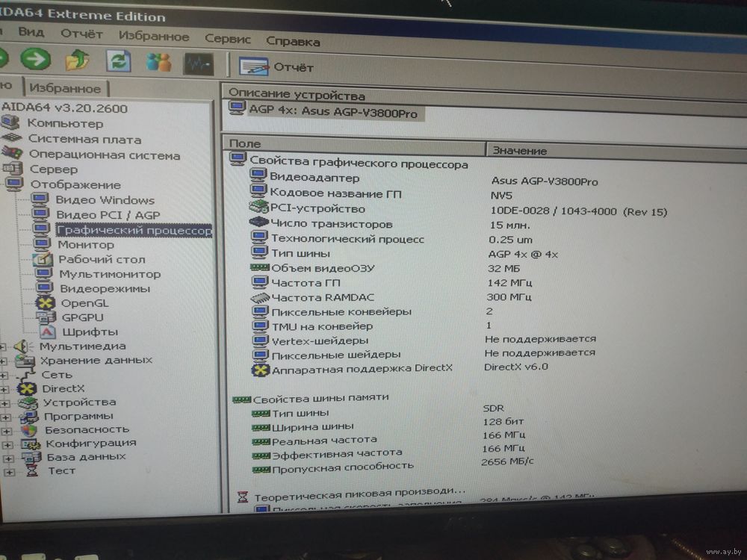Click the Сервер tree icon
This screenshot has height=560, width=747.
13,168
